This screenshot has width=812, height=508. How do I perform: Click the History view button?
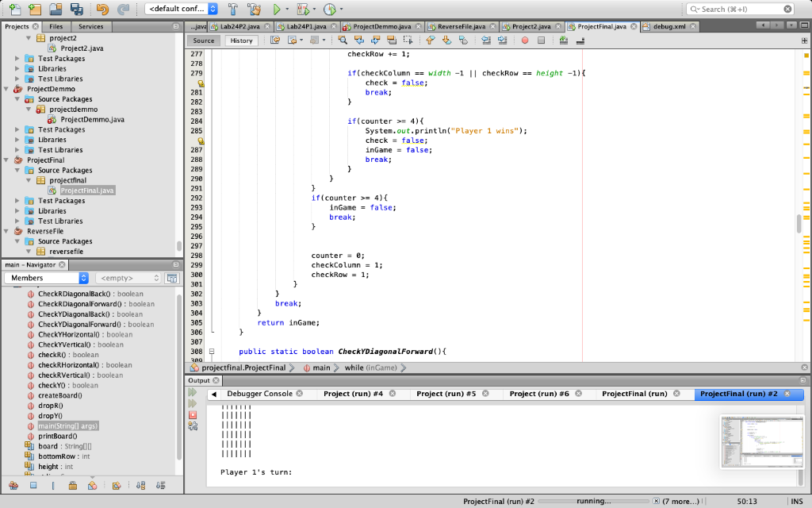click(x=241, y=40)
